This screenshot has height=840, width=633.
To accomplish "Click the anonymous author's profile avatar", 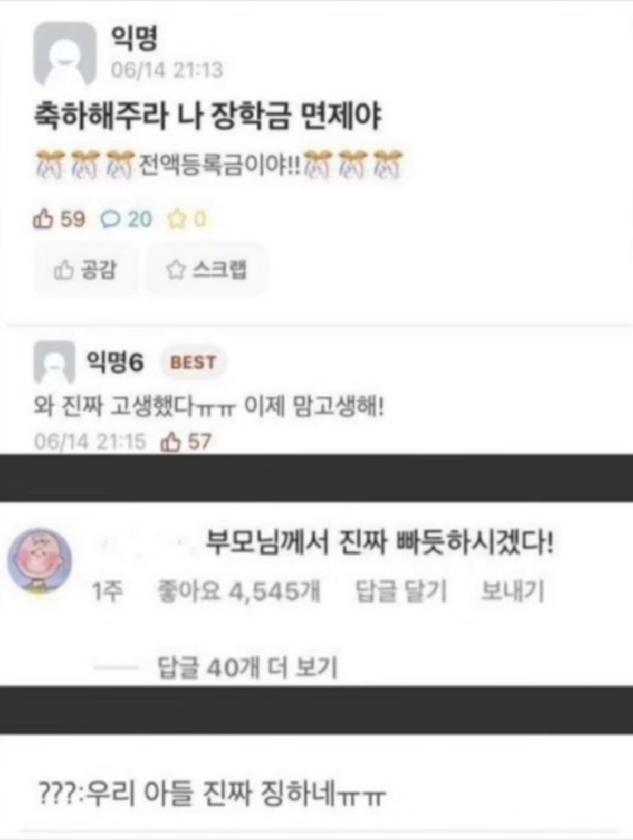I will click(65, 54).
